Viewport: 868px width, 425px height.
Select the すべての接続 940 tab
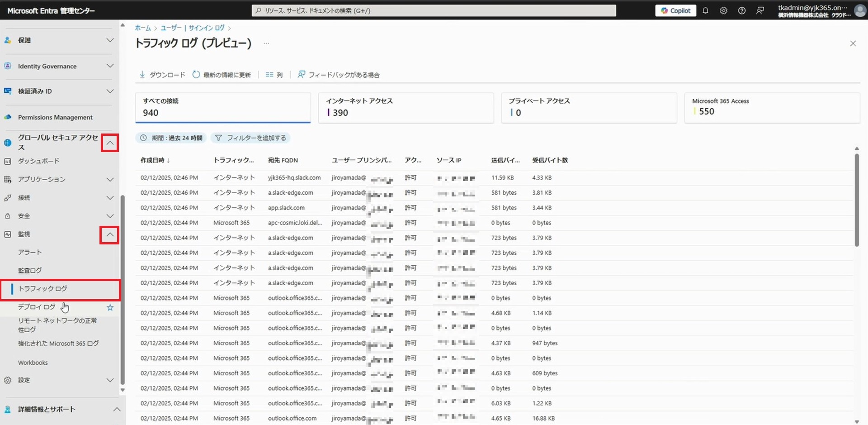pos(223,108)
